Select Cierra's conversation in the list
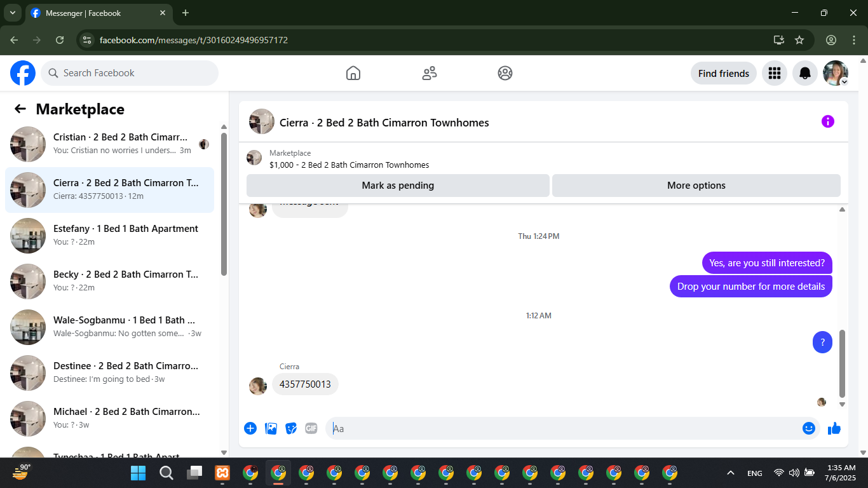 tap(109, 190)
